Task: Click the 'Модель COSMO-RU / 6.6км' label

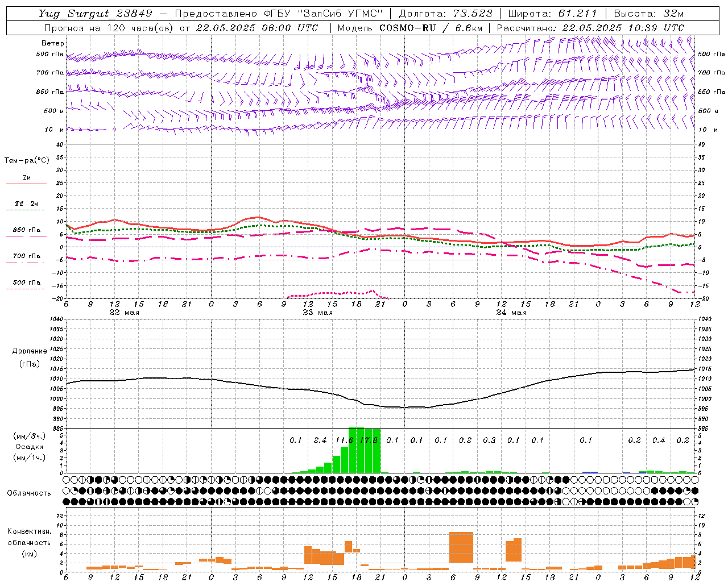Action: click(x=410, y=27)
